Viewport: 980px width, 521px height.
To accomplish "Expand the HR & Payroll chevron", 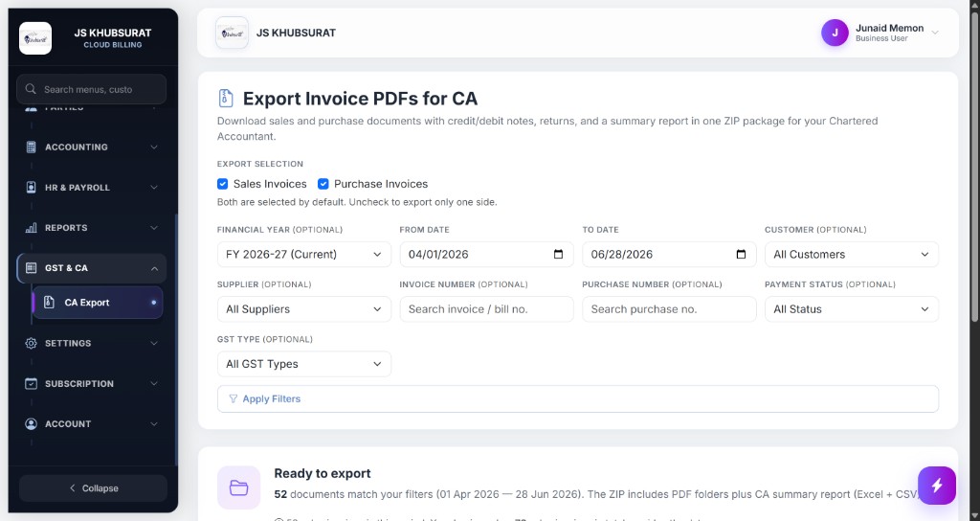I will (154, 188).
